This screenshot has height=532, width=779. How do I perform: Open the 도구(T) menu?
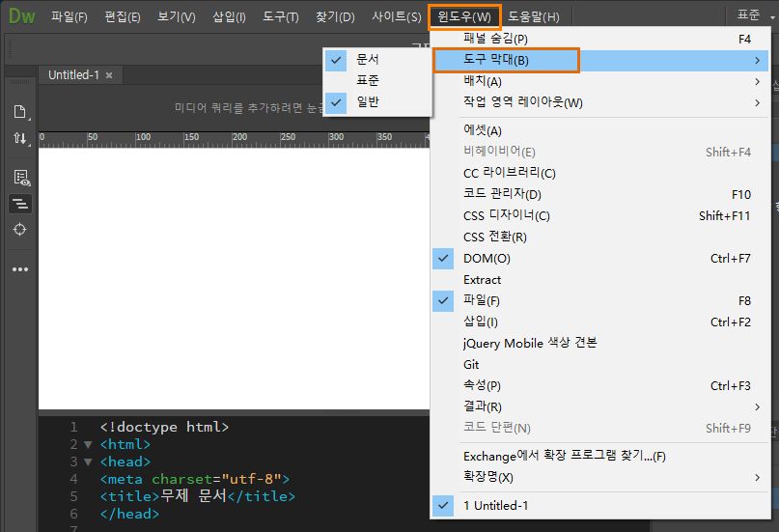281,16
